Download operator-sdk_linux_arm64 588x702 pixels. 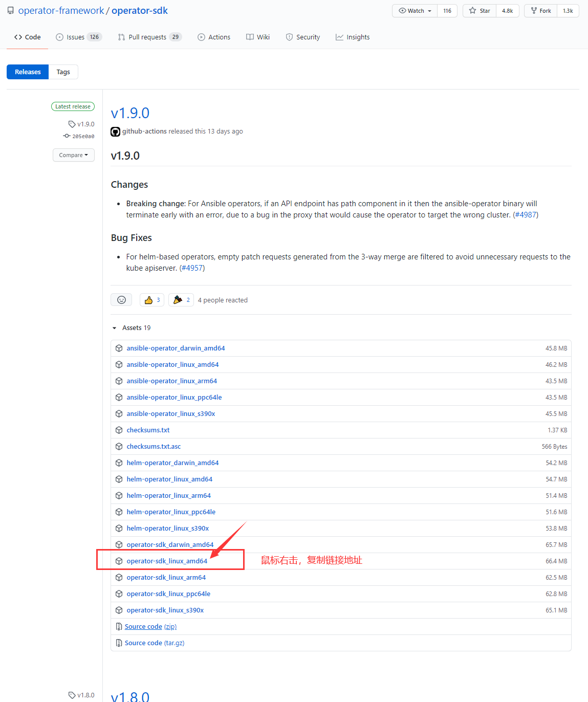pyautogui.click(x=166, y=577)
